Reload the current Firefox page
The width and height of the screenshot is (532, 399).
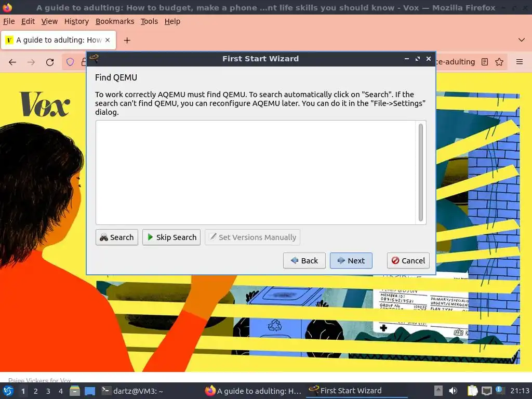coord(50,62)
